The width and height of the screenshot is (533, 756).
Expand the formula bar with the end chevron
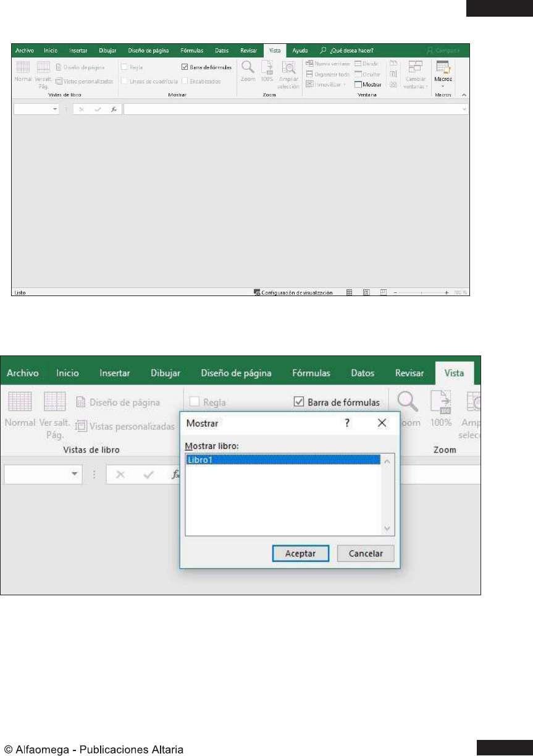coord(464,109)
